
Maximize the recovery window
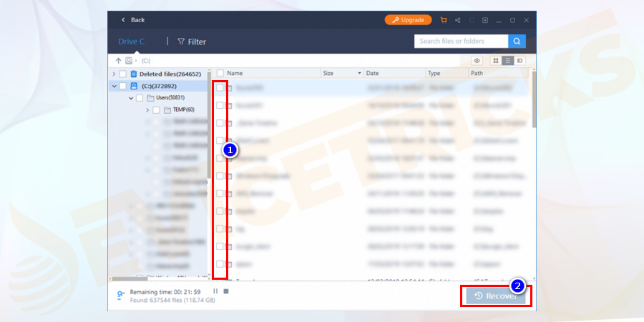[512, 20]
